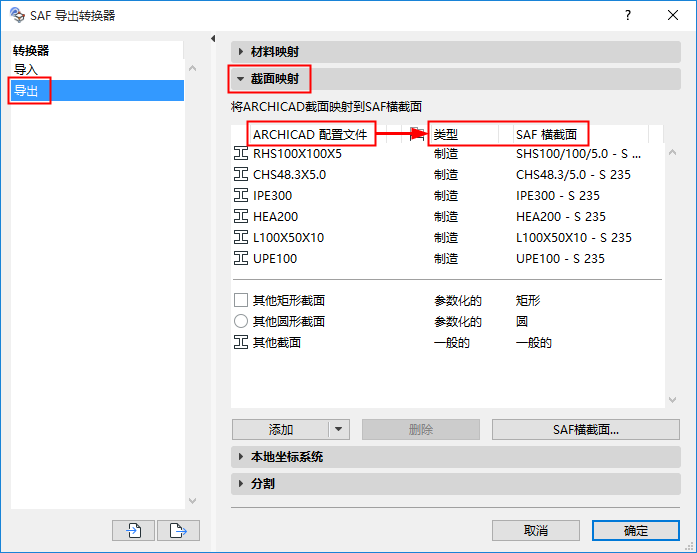Click 一般的 type in 其他截面 row
The width and height of the screenshot is (697, 553).
(452, 342)
